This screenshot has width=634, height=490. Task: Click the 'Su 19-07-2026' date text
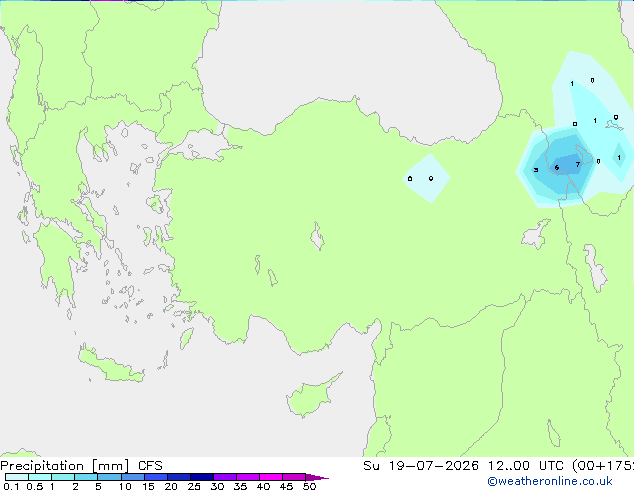coord(421,466)
